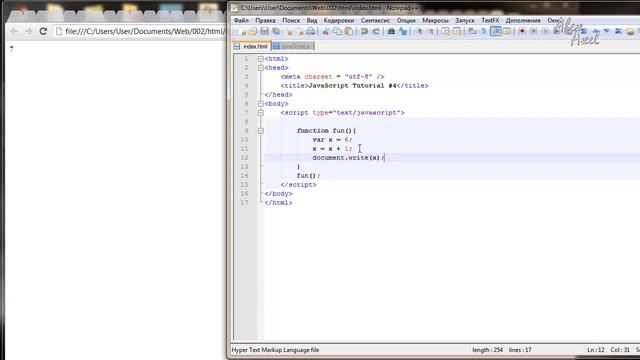Reload the page in the browser

pos(43,31)
